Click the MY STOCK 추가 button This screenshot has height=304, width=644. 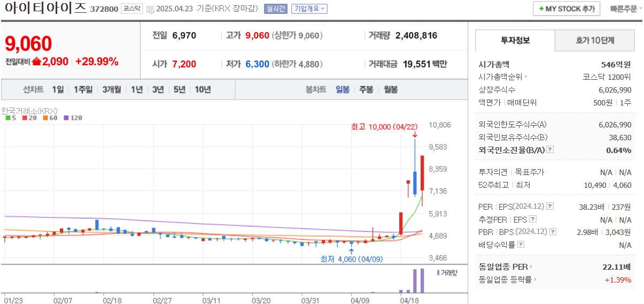click(x=567, y=9)
